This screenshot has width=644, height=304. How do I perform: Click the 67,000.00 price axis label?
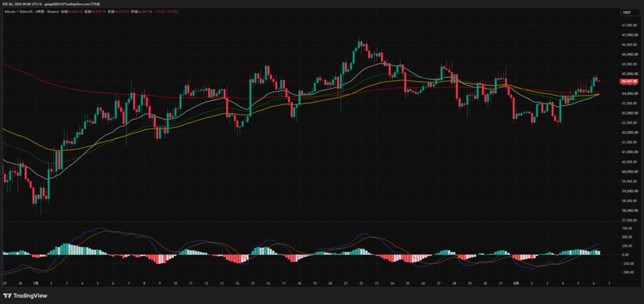[x=630, y=35]
